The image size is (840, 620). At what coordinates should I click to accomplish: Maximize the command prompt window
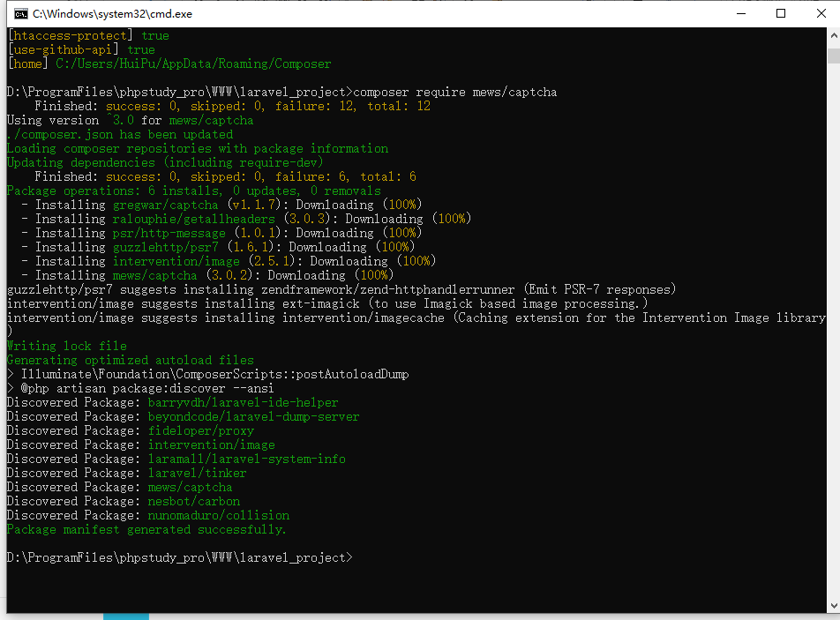(x=781, y=13)
